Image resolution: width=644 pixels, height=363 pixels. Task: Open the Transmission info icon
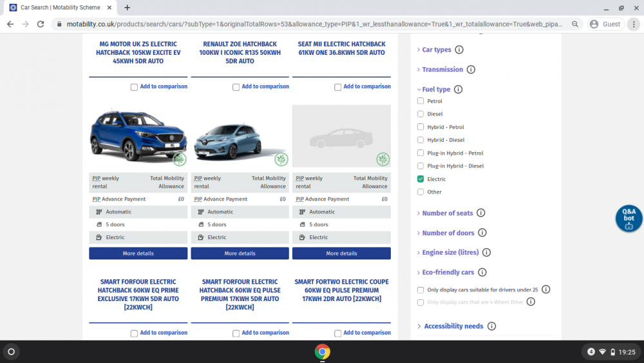point(471,70)
